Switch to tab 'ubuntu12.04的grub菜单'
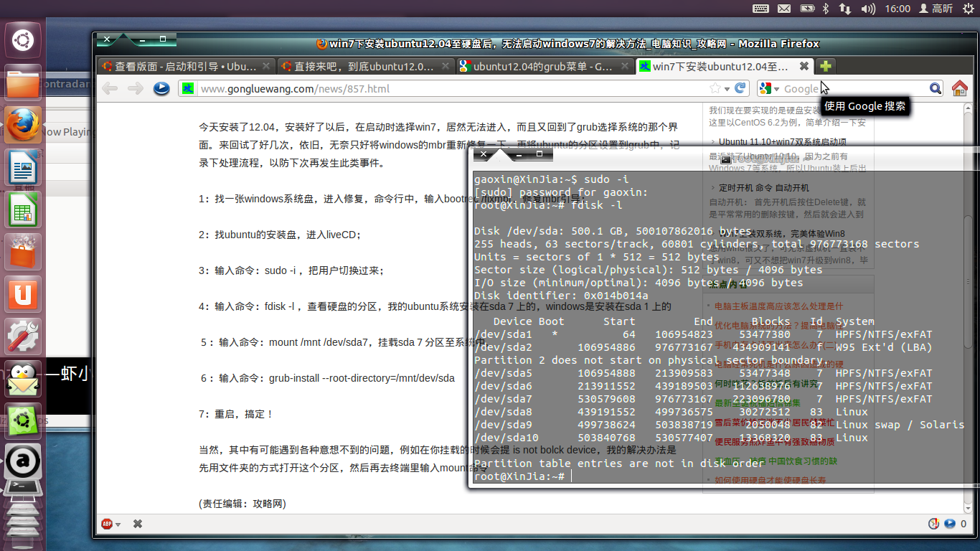 [x=544, y=66]
